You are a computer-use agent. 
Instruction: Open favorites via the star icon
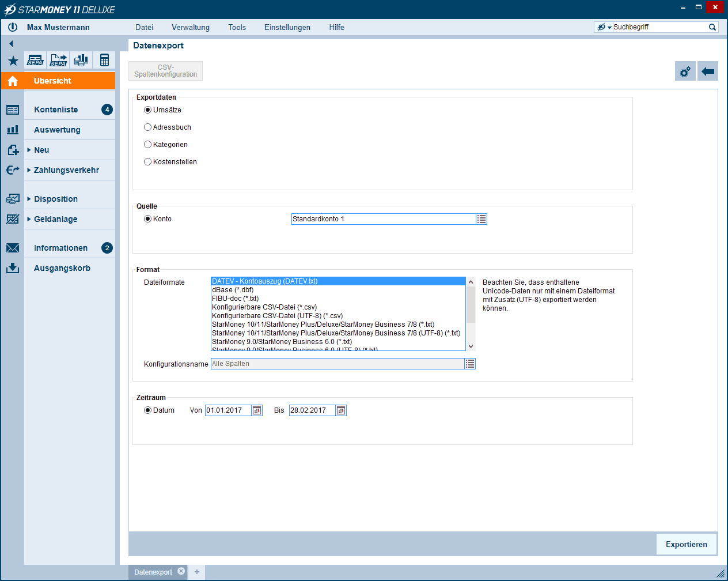(13, 61)
